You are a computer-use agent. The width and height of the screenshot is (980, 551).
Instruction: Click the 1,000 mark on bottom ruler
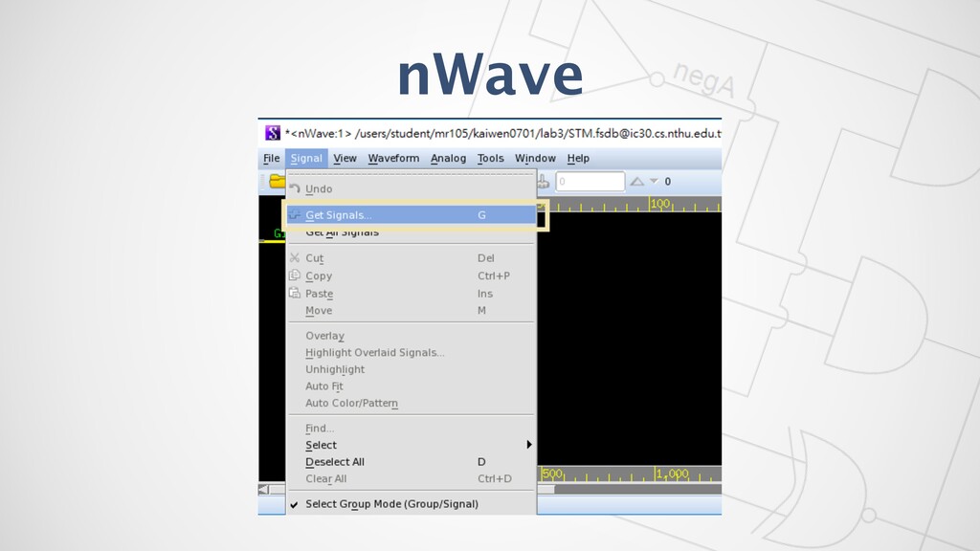pyautogui.click(x=673, y=474)
